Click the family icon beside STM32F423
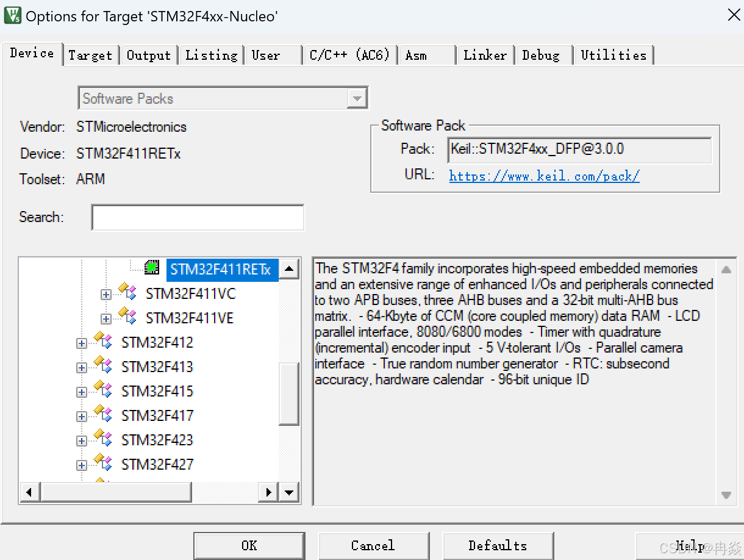The width and height of the screenshot is (744, 560). (103, 437)
